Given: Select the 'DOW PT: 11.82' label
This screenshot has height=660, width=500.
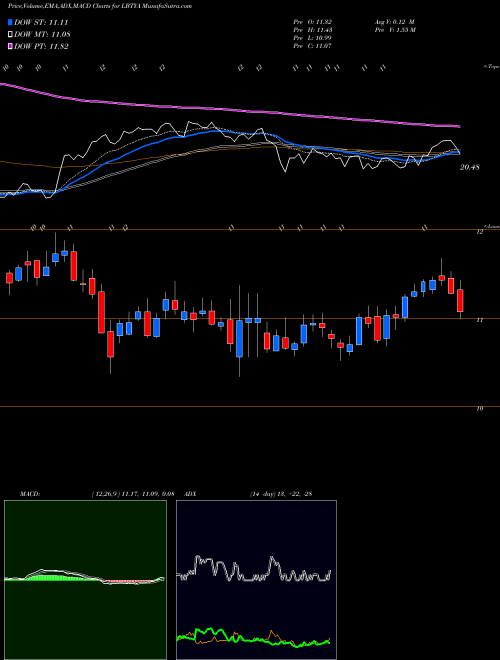Looking at the screenshot, I should [41, 46].
